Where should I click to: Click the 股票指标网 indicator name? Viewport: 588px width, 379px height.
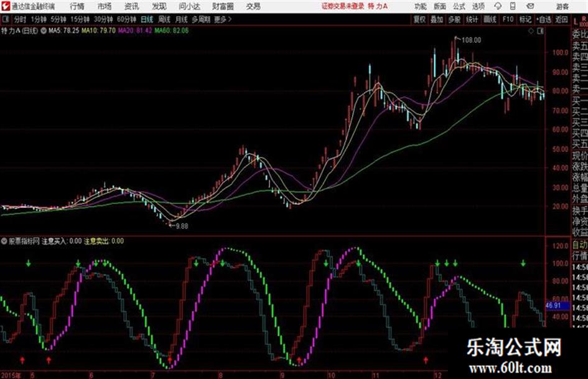click(24, 241)
